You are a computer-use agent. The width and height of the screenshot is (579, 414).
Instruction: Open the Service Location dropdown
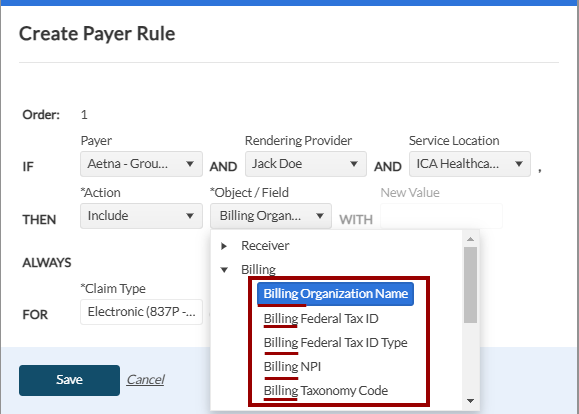pos(470,164)
